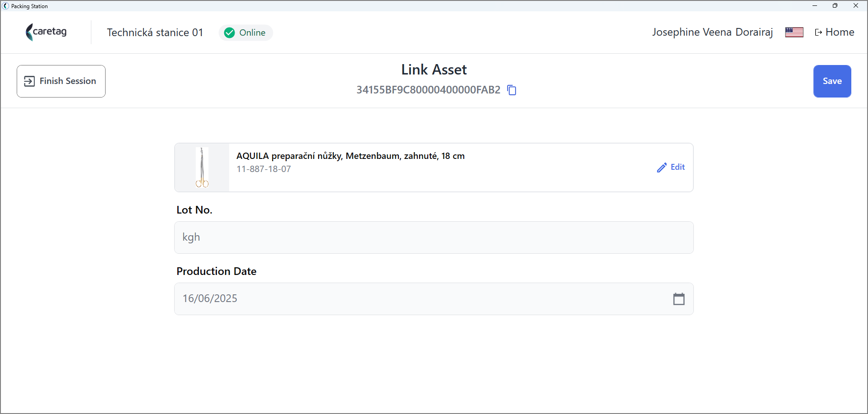Screen dimensions: 868x414
Task: Finish the current session
Action: [61, 81]
